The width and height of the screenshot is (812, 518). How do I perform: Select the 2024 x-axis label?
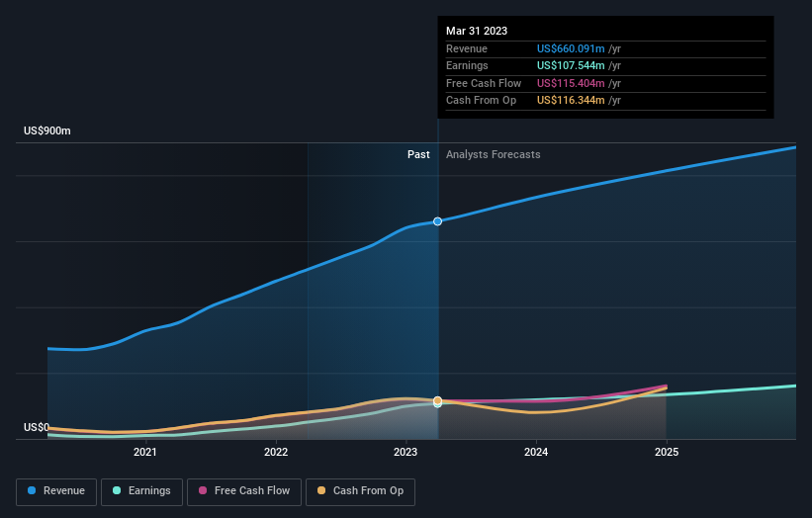click(536, 452)
